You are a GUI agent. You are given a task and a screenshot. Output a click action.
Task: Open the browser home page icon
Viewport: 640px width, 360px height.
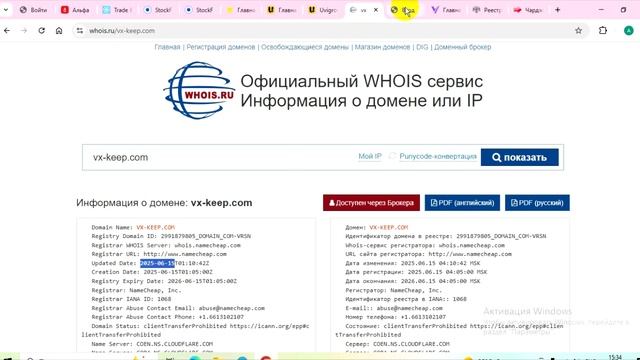[59, 31]
